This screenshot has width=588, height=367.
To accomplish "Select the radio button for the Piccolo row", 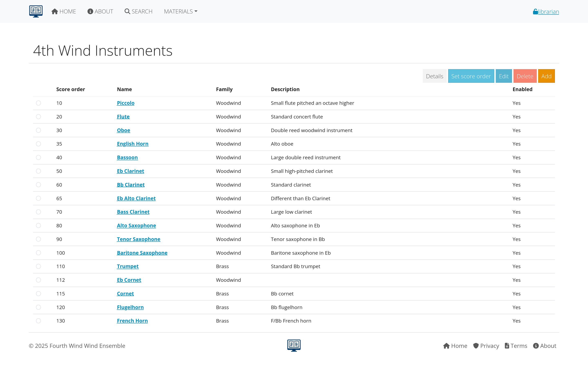I will click(38, 103).
